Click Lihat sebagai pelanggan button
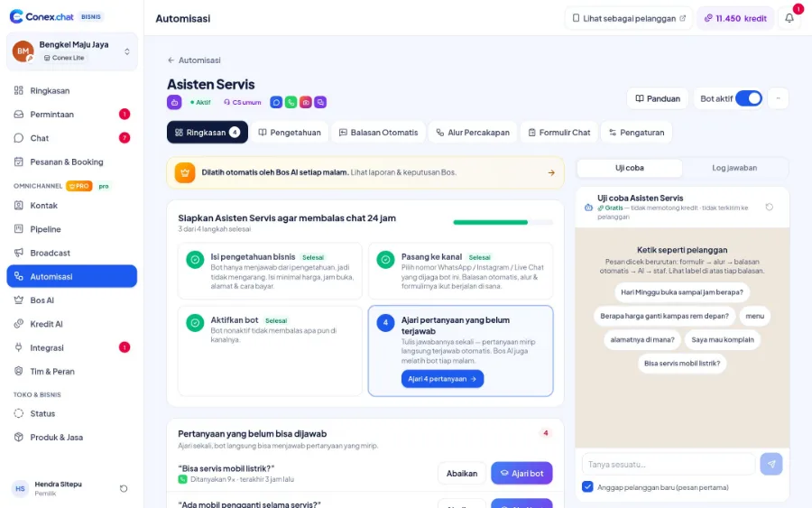This screenshot has height=508, width=812. click(x=629, y=18)
